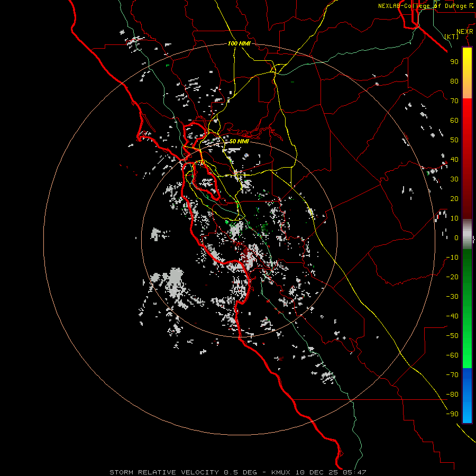Select the 30 value on velocity scale
Viewport: 476px width, 476px height.
pyautogui.click(x=454, y=179)
